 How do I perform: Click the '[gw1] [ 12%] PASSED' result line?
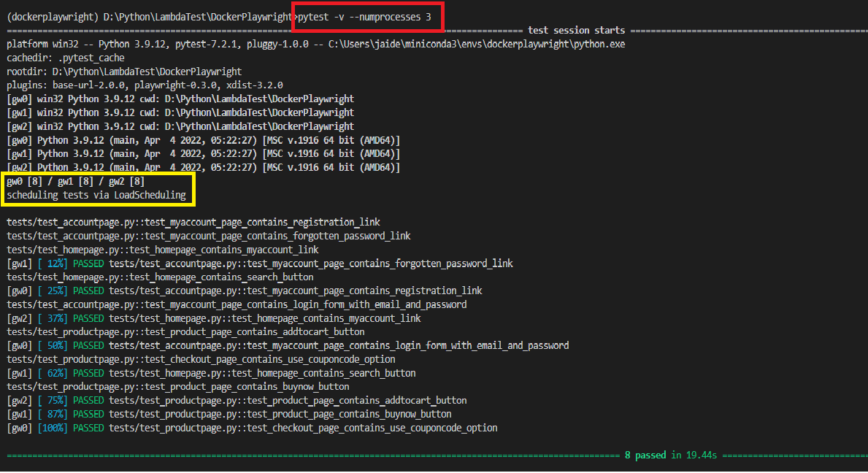pos(260,264)
